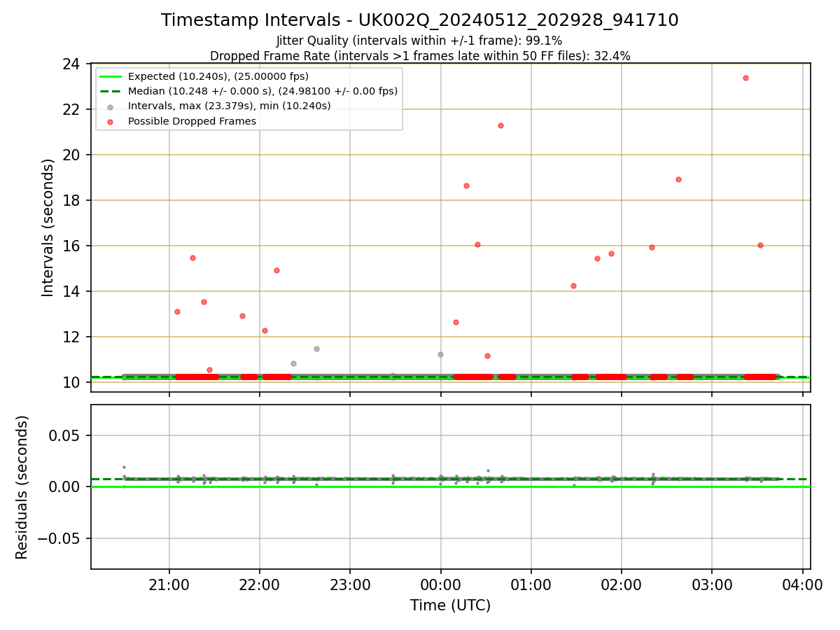Click the red point near 13.1 seconds just after 21:00
The image size is (840, 630).
point(177,311)
